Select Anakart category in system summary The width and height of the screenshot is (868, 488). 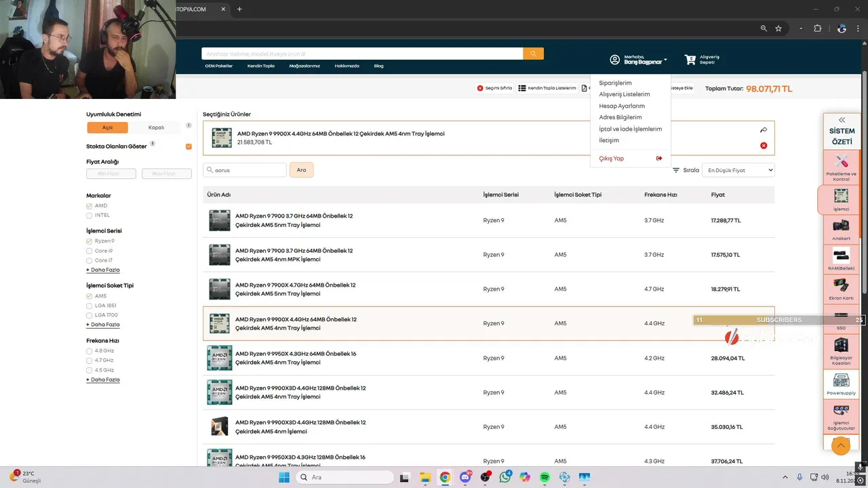tap(842, 230)
